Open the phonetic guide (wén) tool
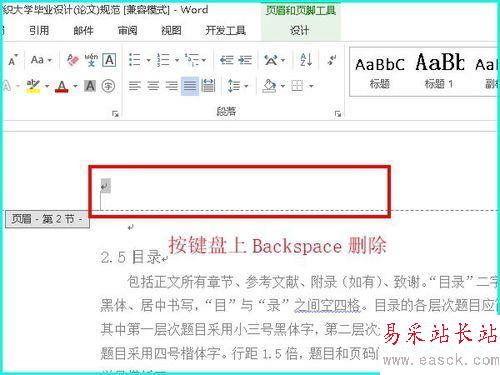Screen dimensions: 500x375 click(x=91, y=60)
